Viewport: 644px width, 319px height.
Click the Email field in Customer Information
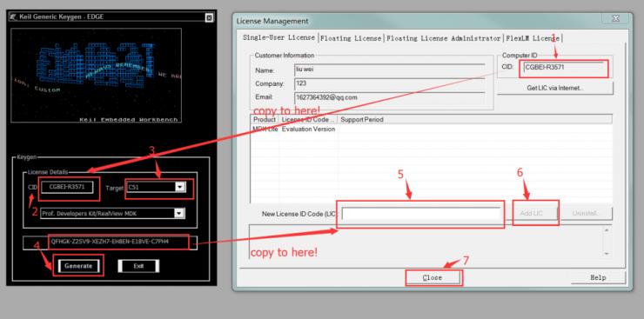pyautogui.click(x=389, y=97)
